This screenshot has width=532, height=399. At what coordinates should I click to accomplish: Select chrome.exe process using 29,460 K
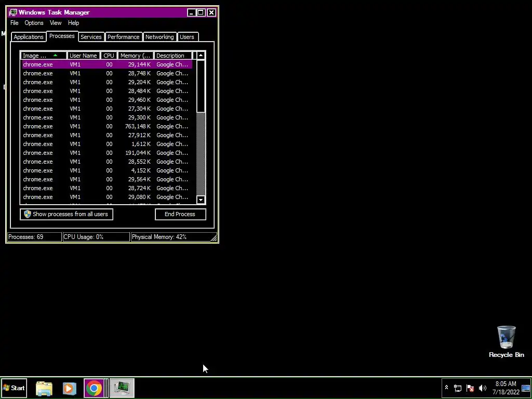(107, 100)
